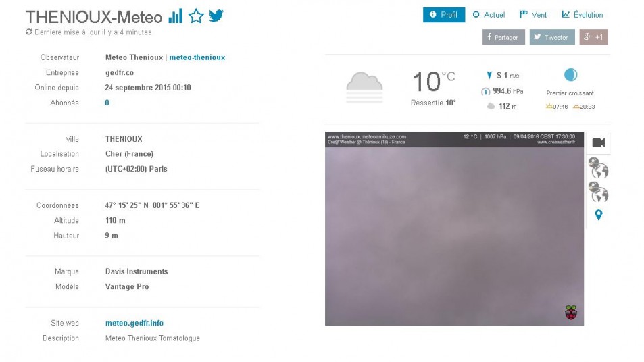Click the Facebook Partager button
This screenshot has width=644, height=362.
(503, 37)
